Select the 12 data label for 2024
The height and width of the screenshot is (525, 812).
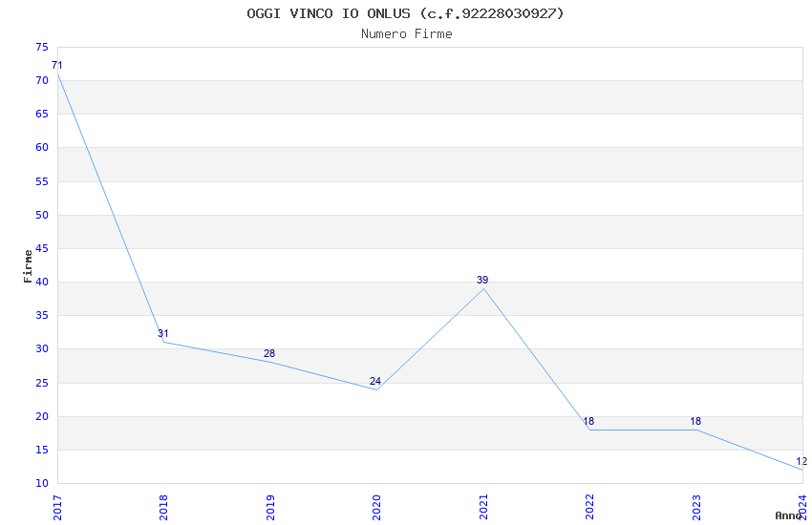801,461
